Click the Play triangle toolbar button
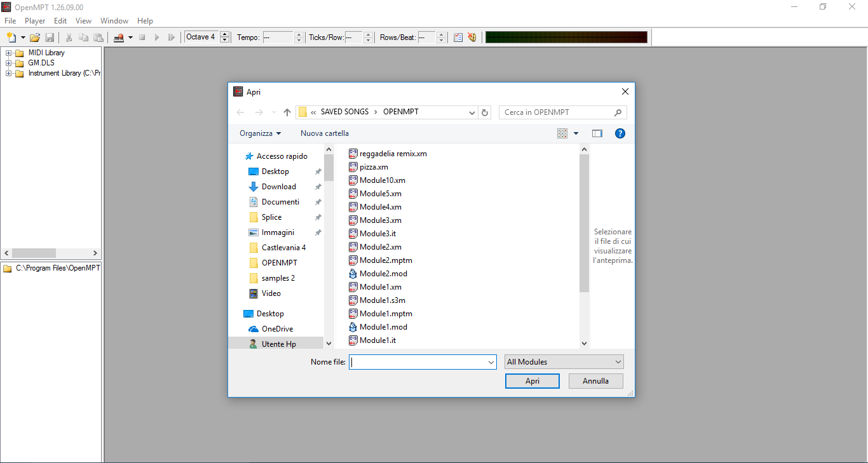Image resolution: width=868 pixels, height=463 pixels. (157, 37)
